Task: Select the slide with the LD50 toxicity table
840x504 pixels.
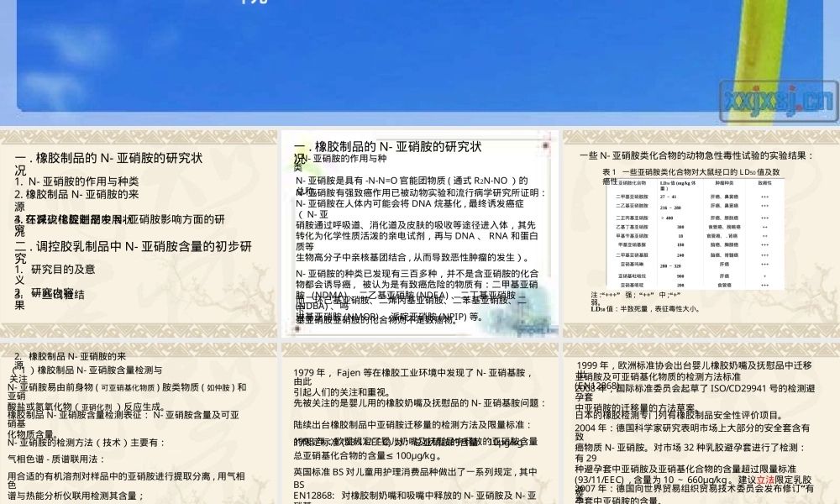Action: click(701, 234)
